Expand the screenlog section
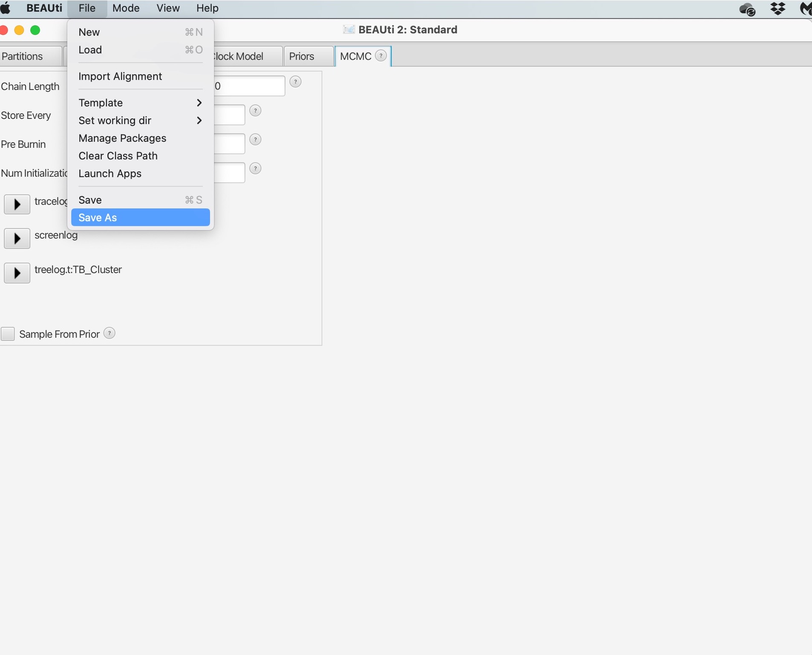This screenshot has height=655, width=812. 17,238
